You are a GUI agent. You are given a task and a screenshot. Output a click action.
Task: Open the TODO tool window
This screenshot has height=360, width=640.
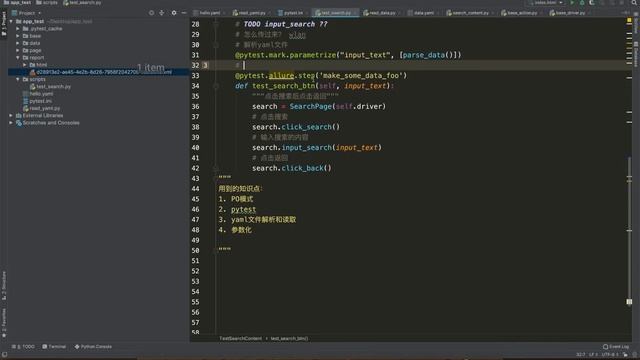click(24, 347)
